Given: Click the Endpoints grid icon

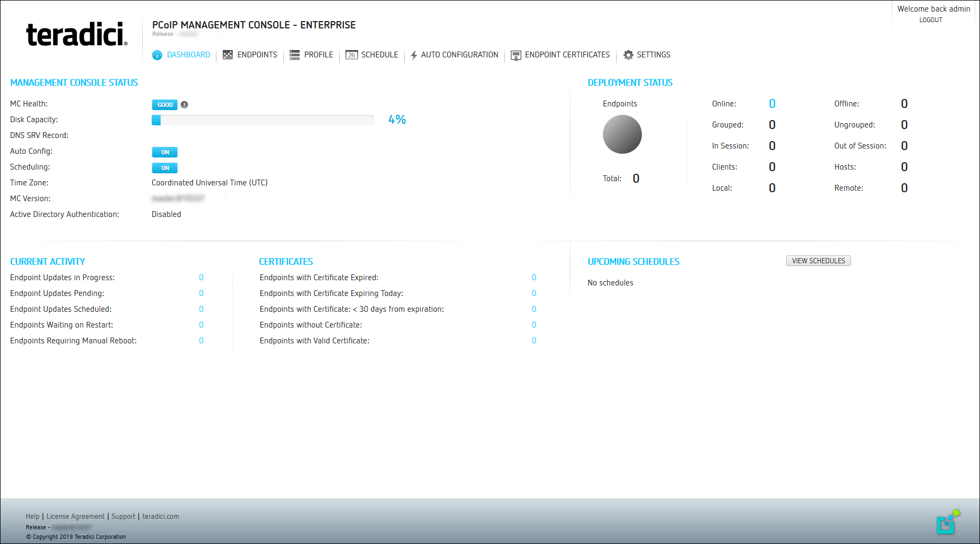Looking at the screenshot, I should coord(227,55).
